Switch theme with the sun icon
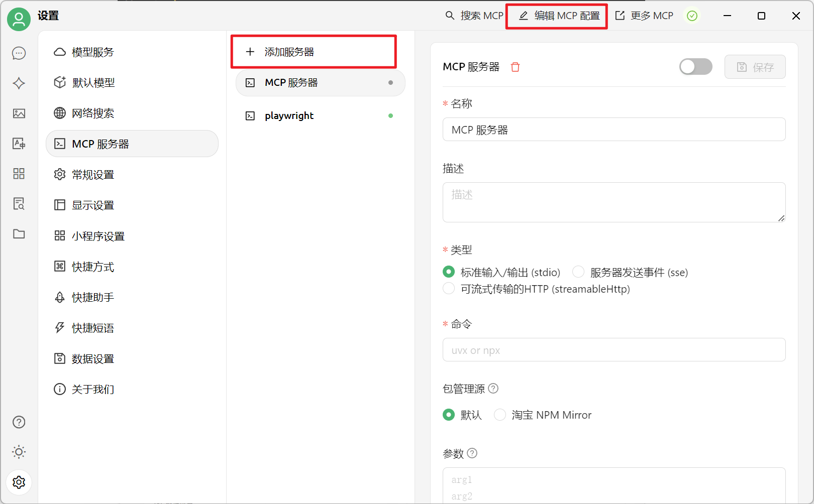 point(19,452)
